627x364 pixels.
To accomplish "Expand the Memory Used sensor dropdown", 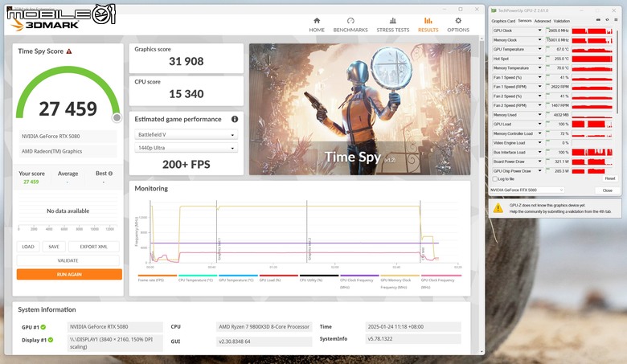I will coord(539,115).
